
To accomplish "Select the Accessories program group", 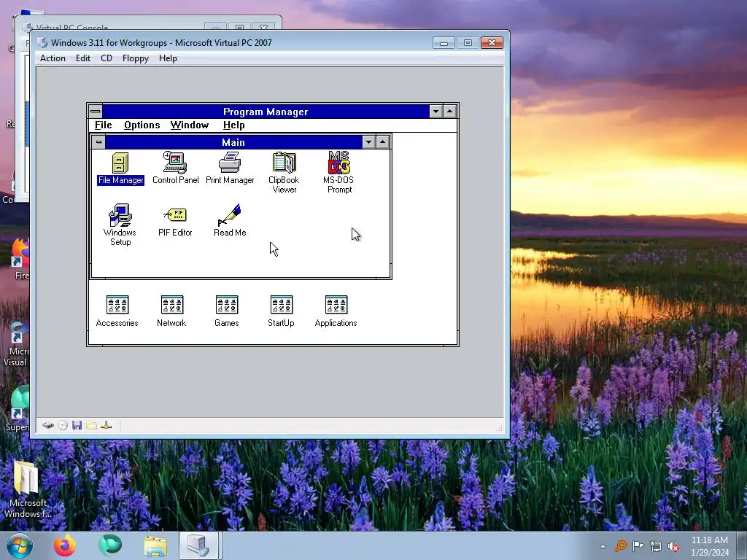I will [117, 311].
